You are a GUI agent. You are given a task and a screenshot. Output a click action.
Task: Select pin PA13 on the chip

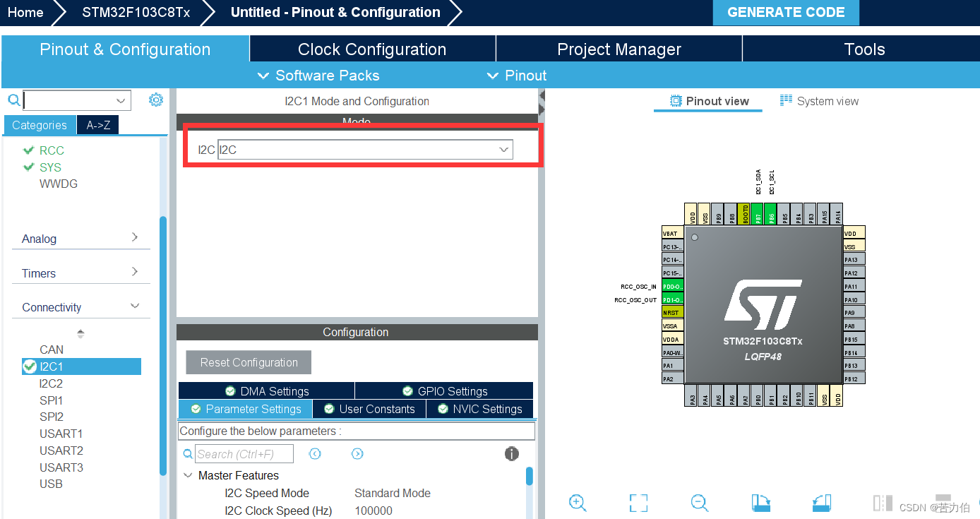point(854,260)
